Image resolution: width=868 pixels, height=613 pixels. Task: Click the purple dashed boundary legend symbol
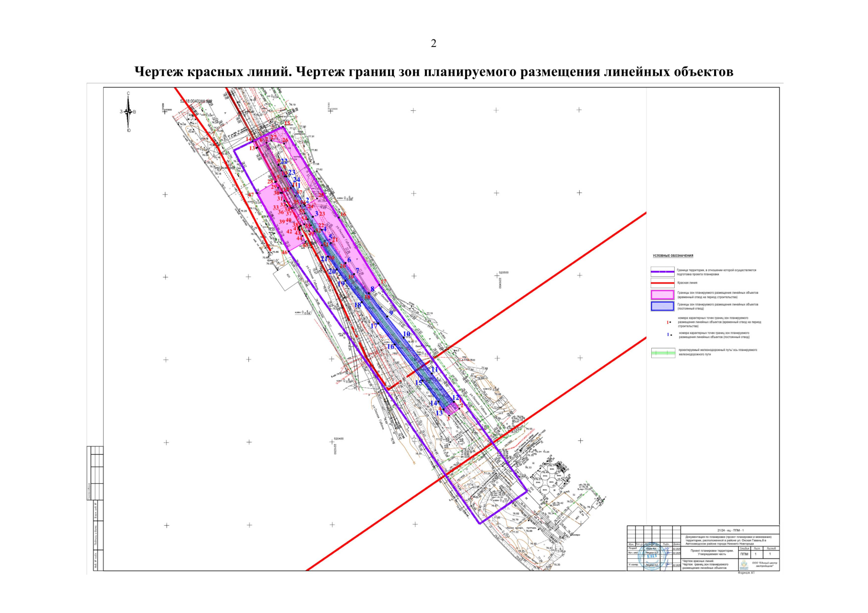(x=663, y=272)
